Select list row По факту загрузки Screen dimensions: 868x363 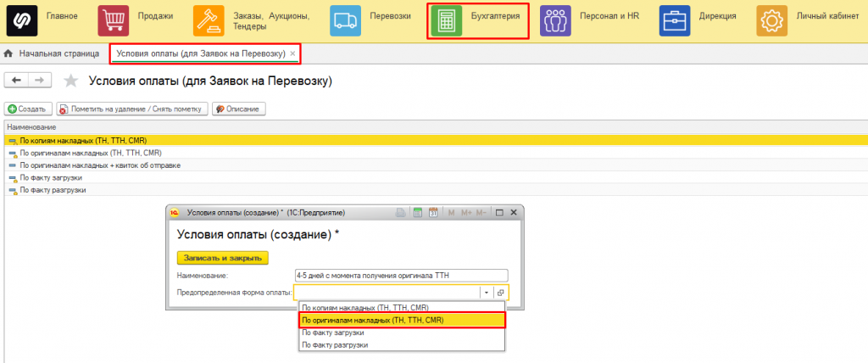pos(436,178)
